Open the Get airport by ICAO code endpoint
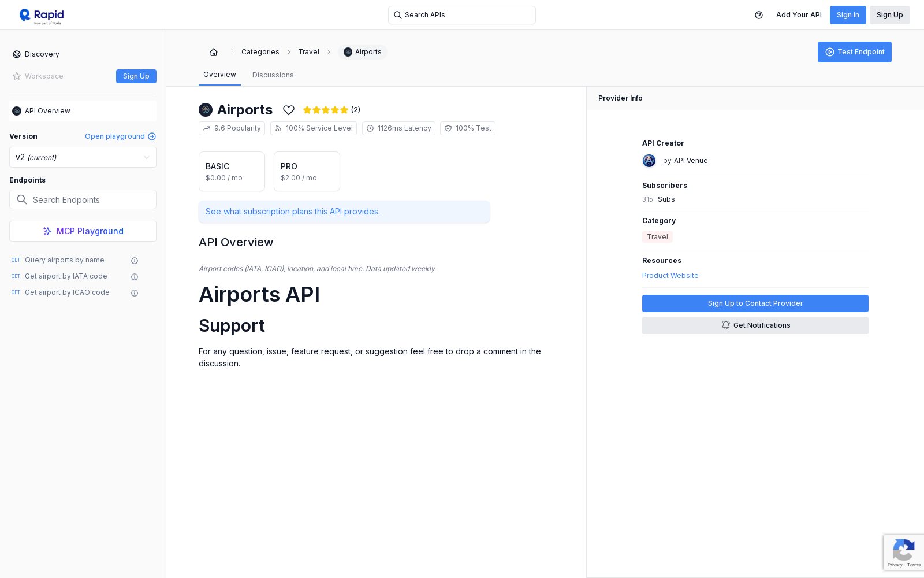The image size is (924, 578). point(67,292)
